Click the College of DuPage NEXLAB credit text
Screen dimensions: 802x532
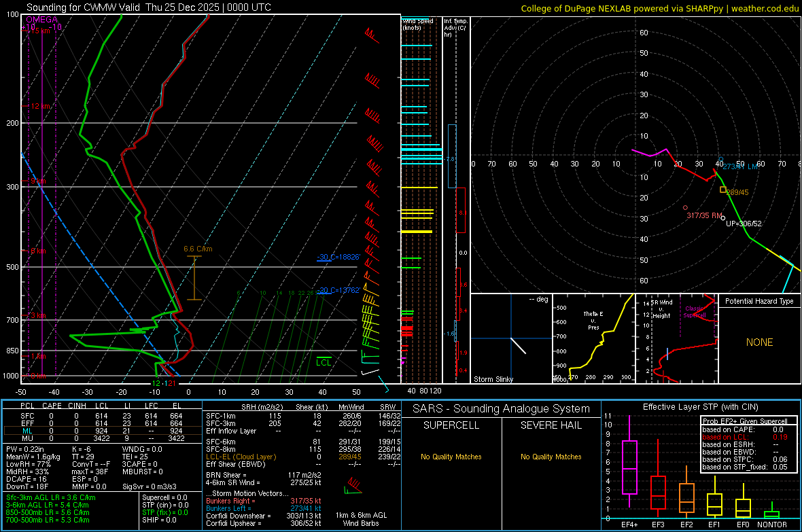point(659,8)
